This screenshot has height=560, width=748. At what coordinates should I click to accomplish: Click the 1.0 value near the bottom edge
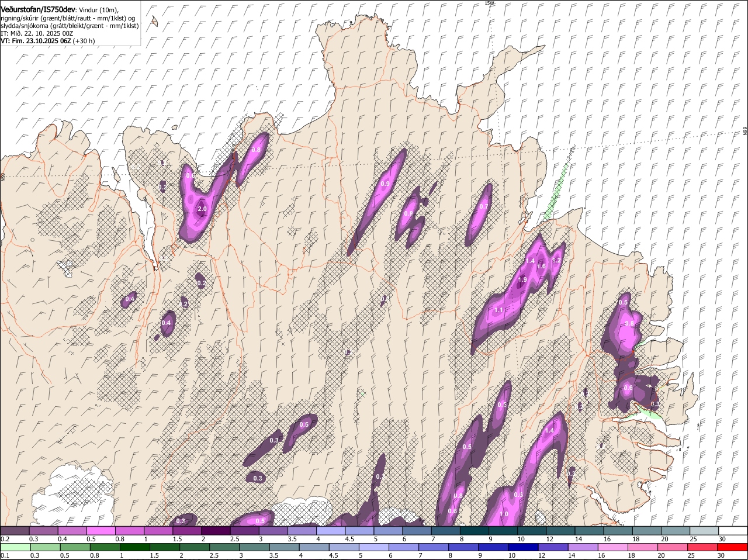504,514
